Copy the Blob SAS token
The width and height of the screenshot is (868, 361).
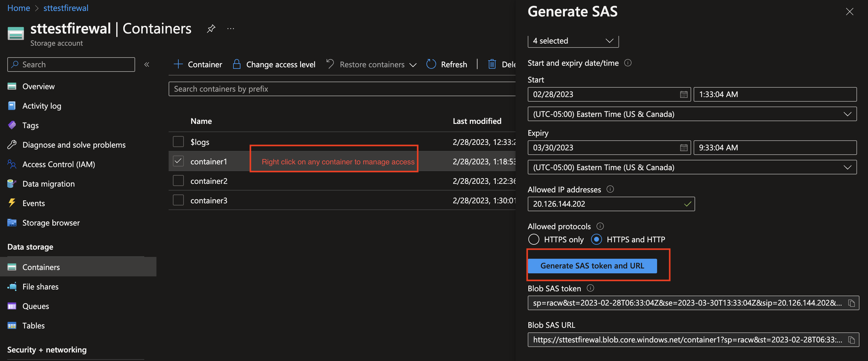(851, 303)
